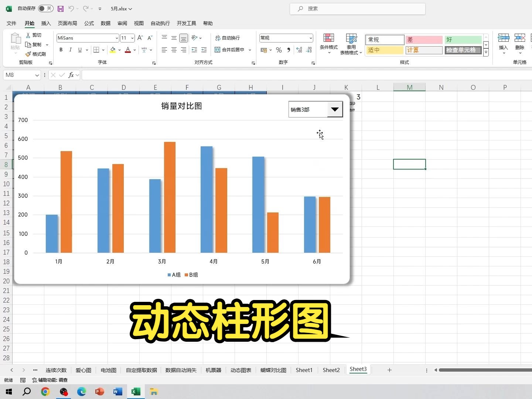Click the Save icon
Image resolution: width=532 pixels, height=399 pixels.
pos(60,8)
